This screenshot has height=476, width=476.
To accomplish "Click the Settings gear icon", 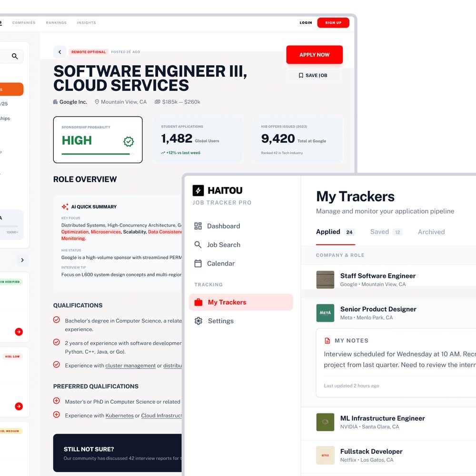I will 198,321.
